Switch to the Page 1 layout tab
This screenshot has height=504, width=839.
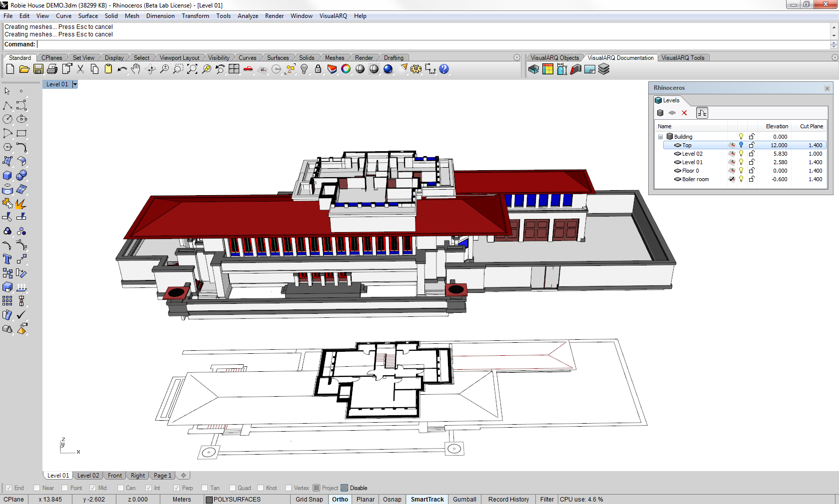pos(162,476)
